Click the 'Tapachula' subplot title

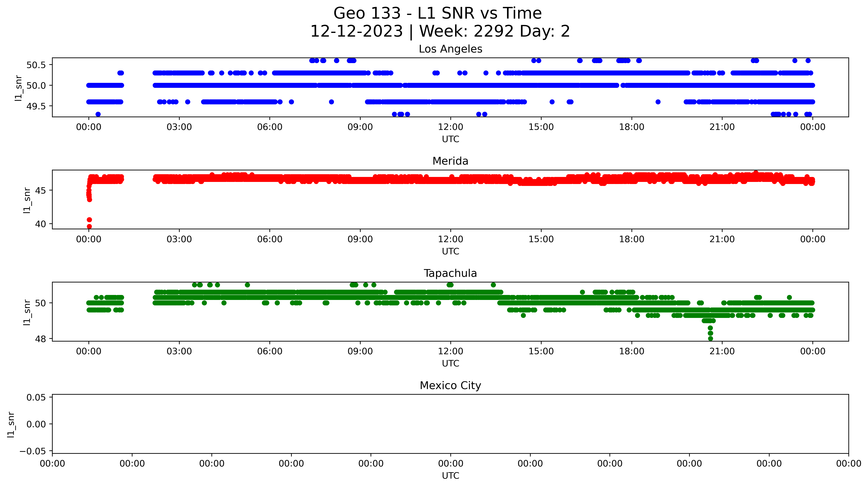(x=451, y=273)
